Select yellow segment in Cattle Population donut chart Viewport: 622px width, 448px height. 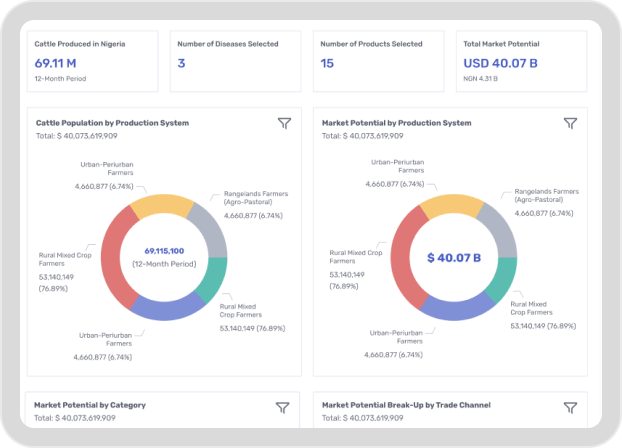[161, 206]
